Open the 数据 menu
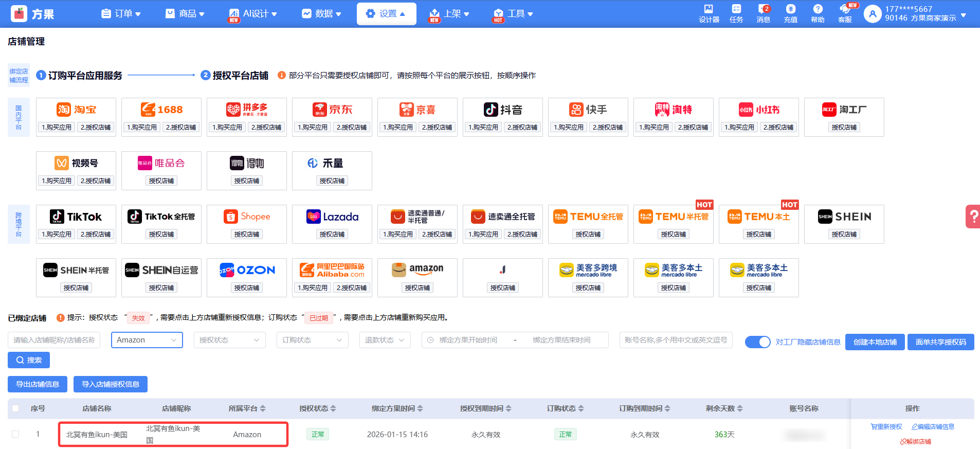Image resolution: width=980 pixels, height=449 pixels. [321, 14]
